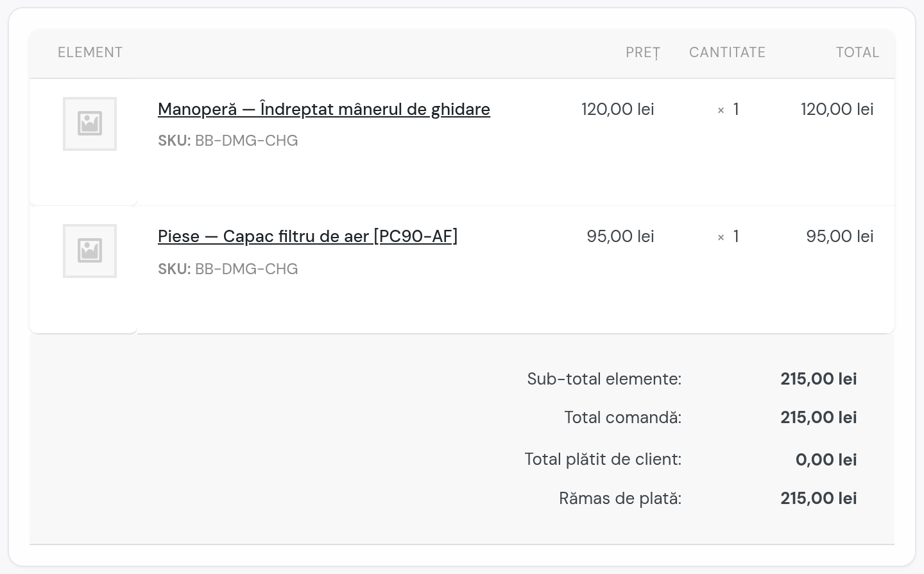Click the Total plătit de client amount

pos(826,460)
